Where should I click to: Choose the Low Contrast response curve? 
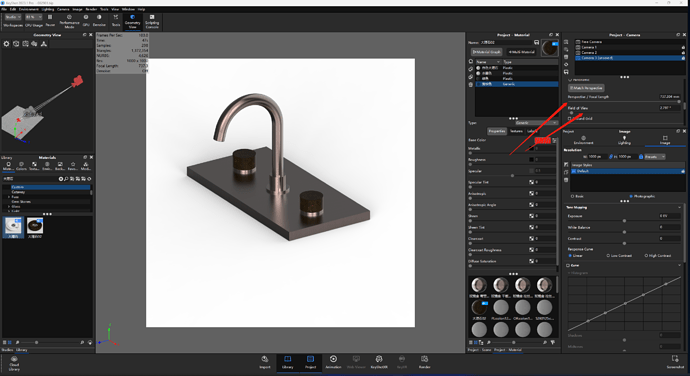pyautogui.click(x=608, y=255)
